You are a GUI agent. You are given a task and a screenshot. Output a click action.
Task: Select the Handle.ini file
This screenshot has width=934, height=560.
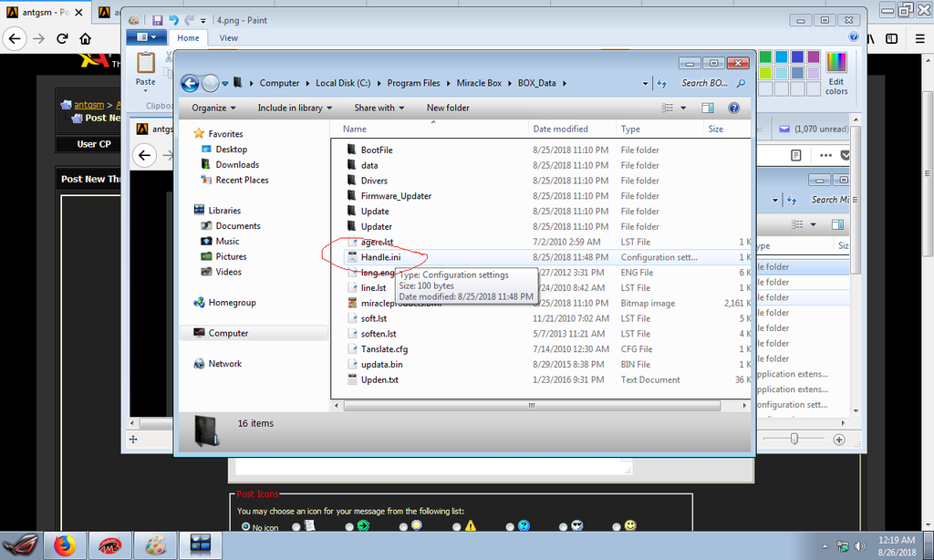pos(380,257)
